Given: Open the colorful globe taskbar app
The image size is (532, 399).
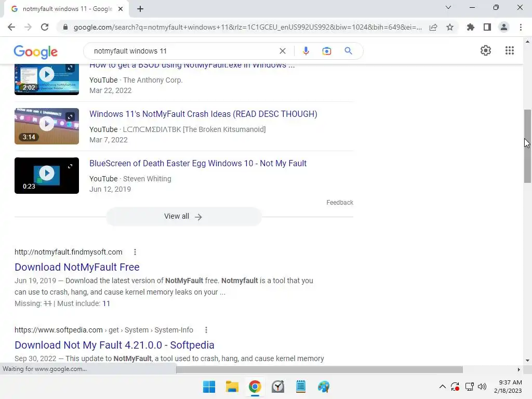Looking at the screenshot, I should click(324, 387).
